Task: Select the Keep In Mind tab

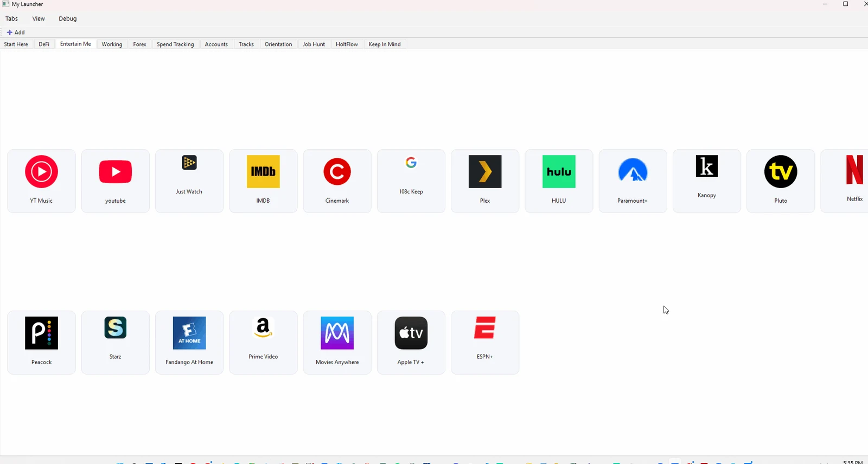Action: tap(385, 44)
